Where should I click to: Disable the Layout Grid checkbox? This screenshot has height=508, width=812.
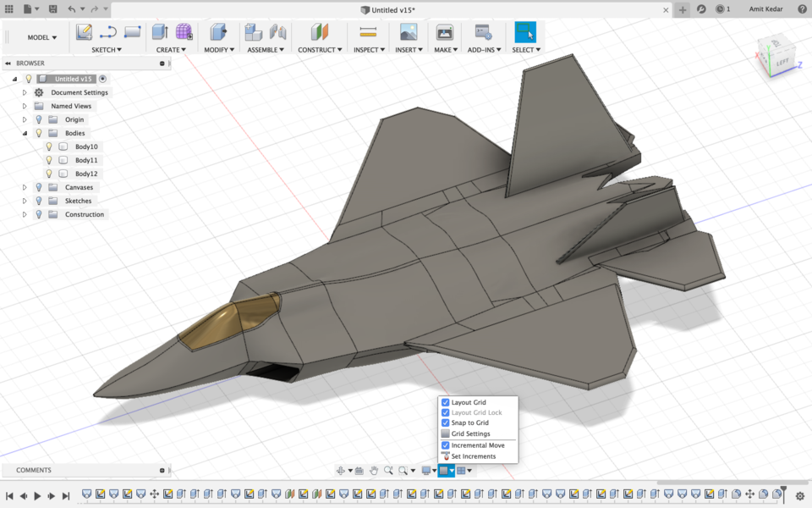446,402
